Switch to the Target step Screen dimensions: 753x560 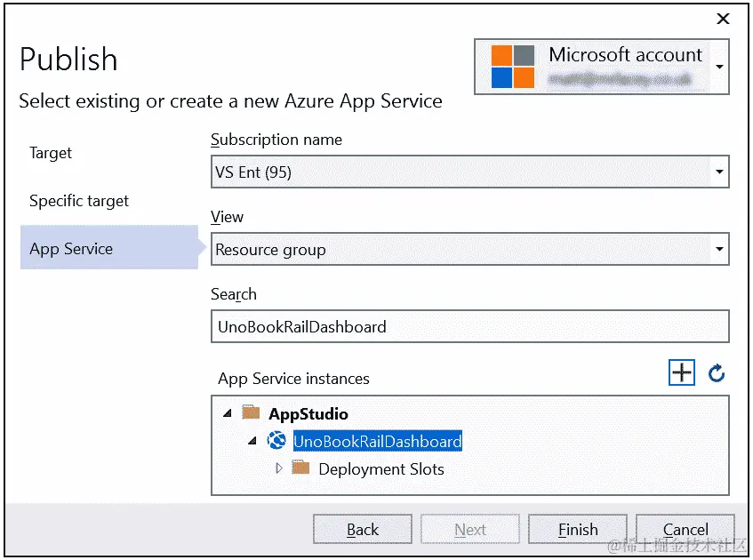51,153
